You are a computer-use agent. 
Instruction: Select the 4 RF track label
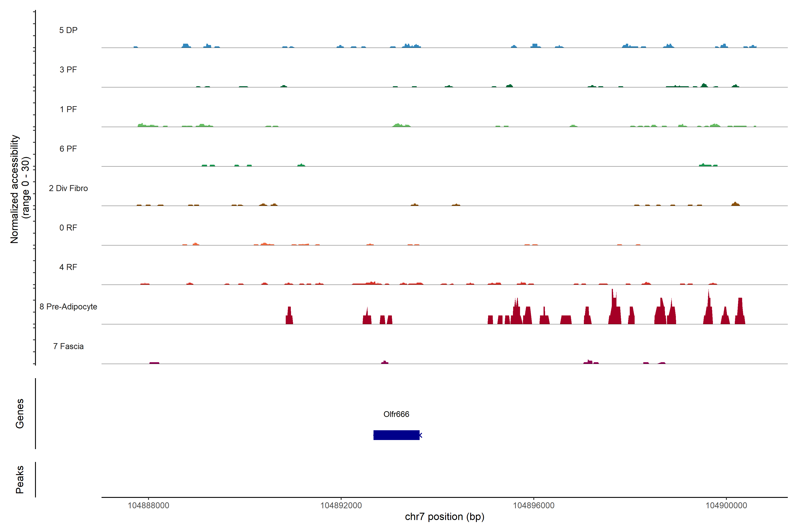click(x=68, y=267)
